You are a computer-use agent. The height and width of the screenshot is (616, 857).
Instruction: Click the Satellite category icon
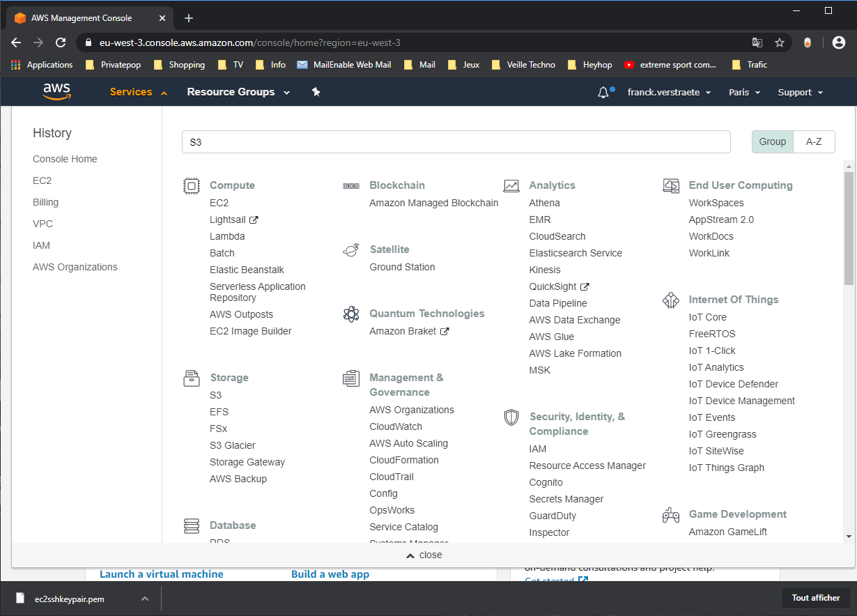(x=351, y=249)
